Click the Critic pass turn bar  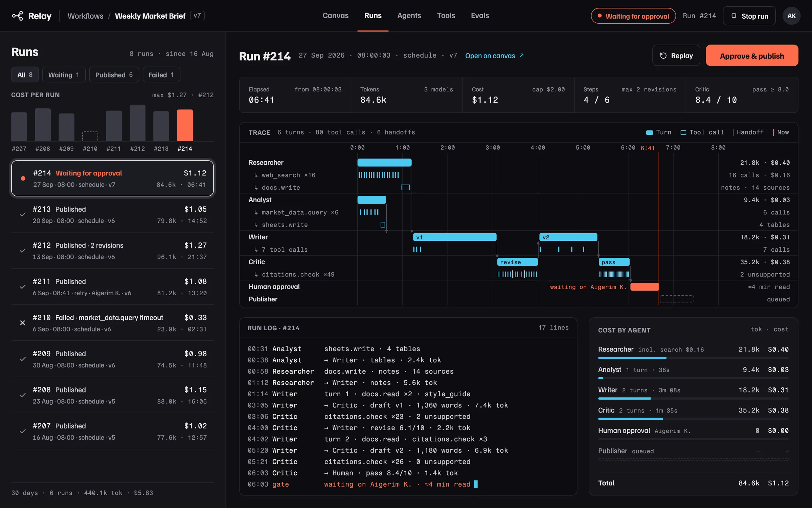(614, 262)
